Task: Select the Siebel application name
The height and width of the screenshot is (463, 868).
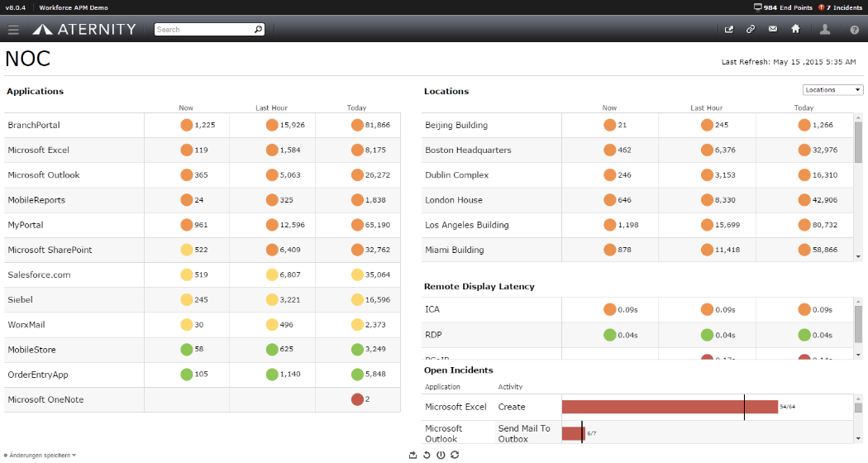Action: click(x=20, y=299)
